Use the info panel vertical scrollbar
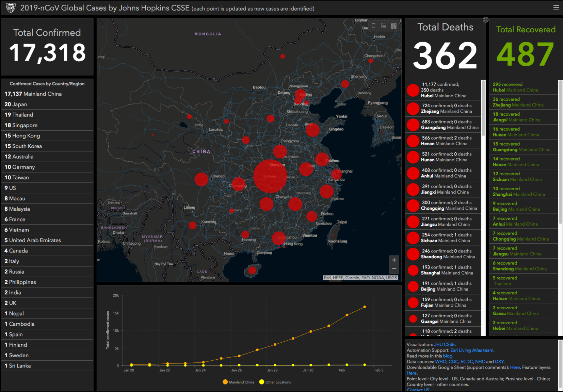Screen dimensions: 563x392 tap(560, 364)
